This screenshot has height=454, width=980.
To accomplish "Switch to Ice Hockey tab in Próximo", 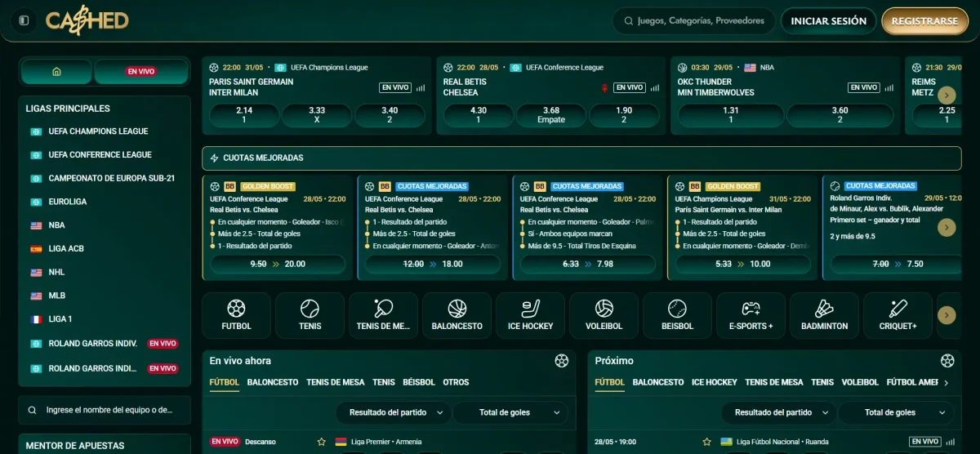I will (x=714, y=382).
